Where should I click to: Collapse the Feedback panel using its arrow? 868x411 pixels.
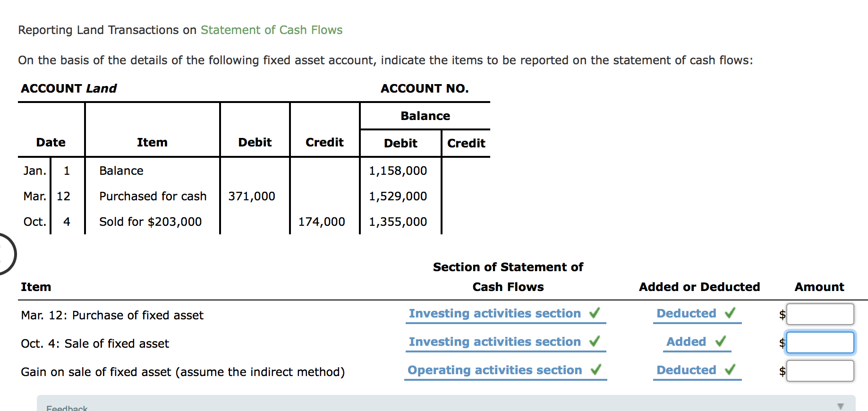click(x=840, y=406)
